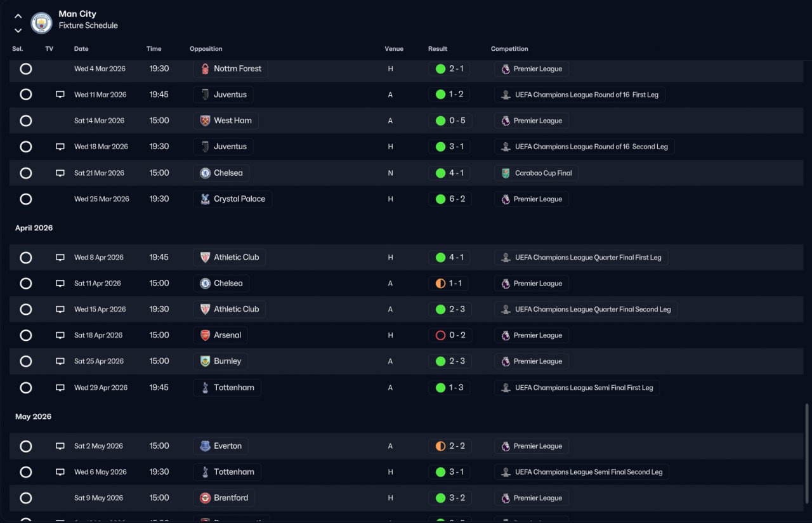Select the Nottm Forest fixture radio button
Viewport: 812px width, 523px height.
[26, 69]
